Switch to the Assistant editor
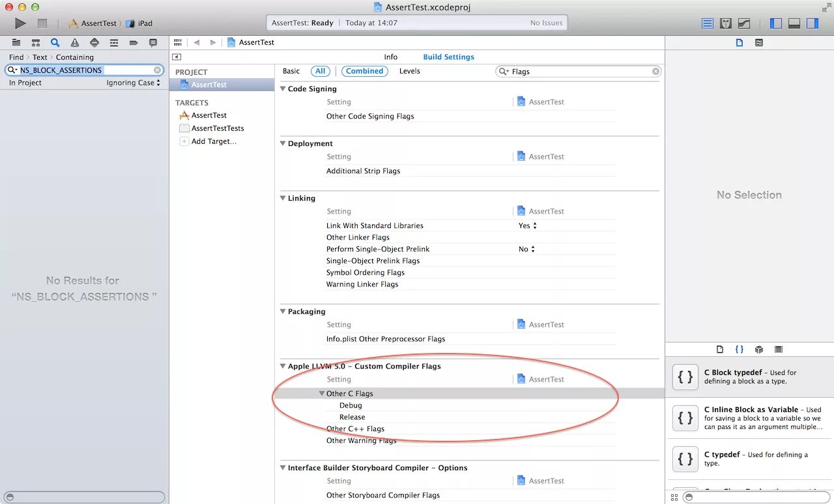Image resolution: width=834 pixels, height=504 pixels. pos(726,23)
